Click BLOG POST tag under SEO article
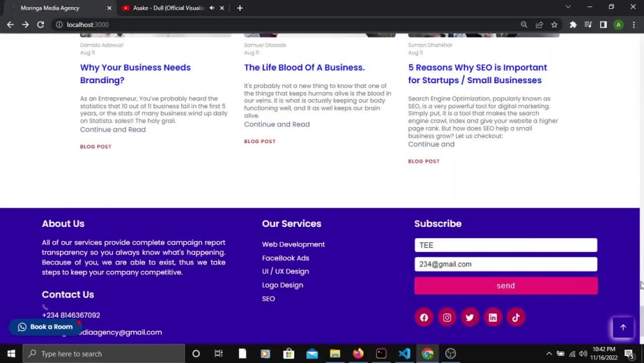Viewport: 644px width, 363px height. 424,162
